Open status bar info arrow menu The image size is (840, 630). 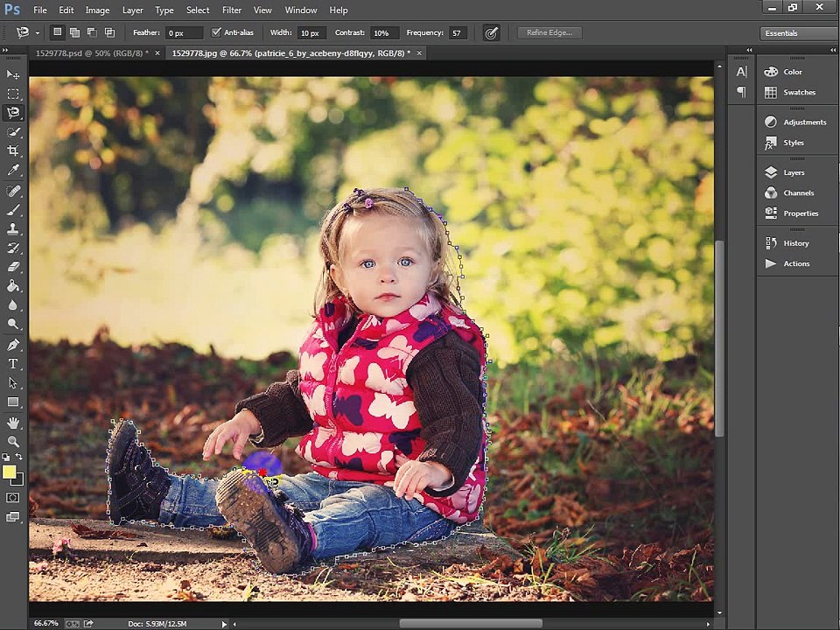coord(225,624)
